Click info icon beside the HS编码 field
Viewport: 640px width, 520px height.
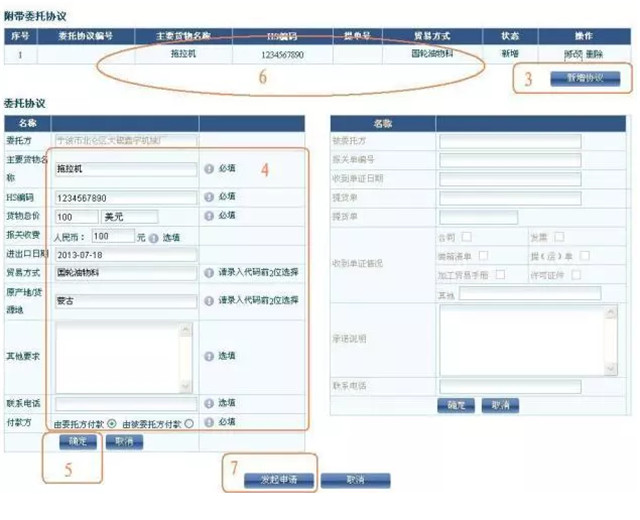click(x=210, y=198)
